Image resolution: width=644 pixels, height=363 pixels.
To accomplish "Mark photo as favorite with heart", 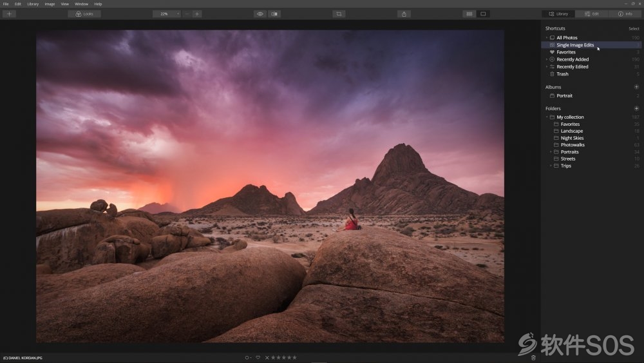I will pyautogui.click(x=258, y=358).
